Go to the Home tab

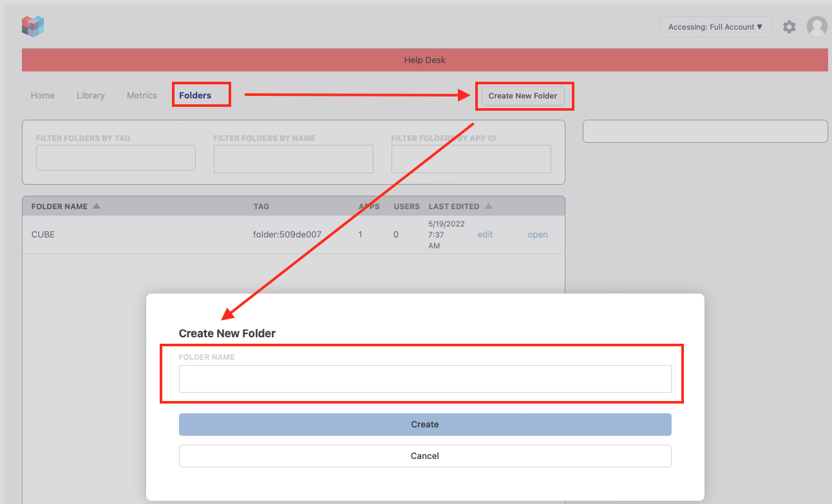click(x=43, y=95)
